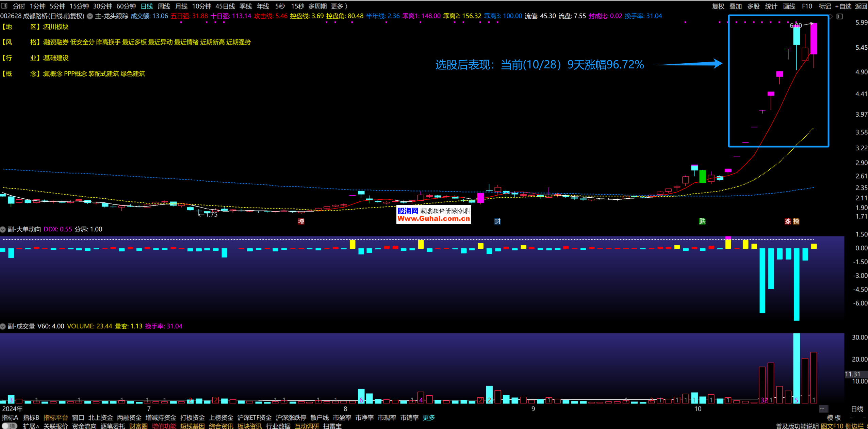Click the panel layout icon before 分时

coord(4,6)
